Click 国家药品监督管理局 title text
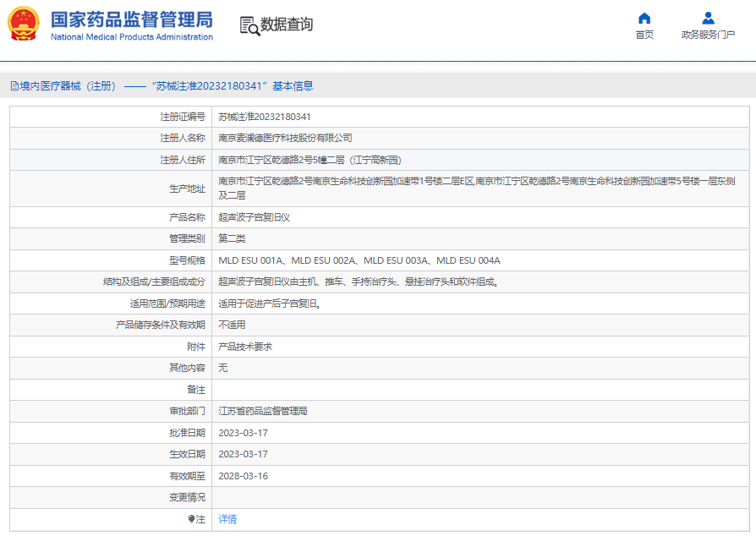Image resolution: width=756 pixels, height=536 pixels. 132,20
